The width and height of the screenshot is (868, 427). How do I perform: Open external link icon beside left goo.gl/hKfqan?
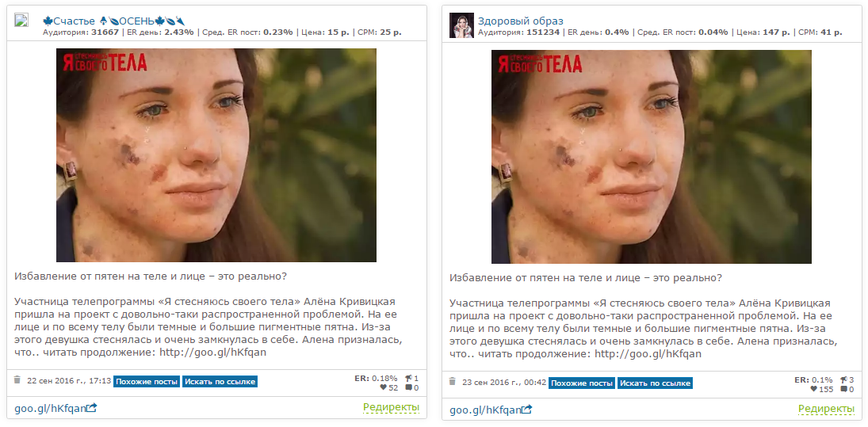[93, 408]
